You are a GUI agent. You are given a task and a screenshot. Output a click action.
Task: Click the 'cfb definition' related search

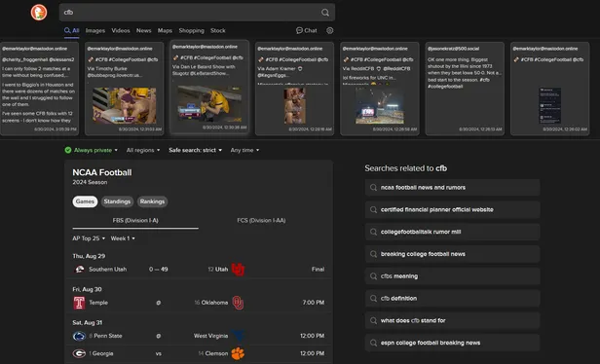coord(452,298)
